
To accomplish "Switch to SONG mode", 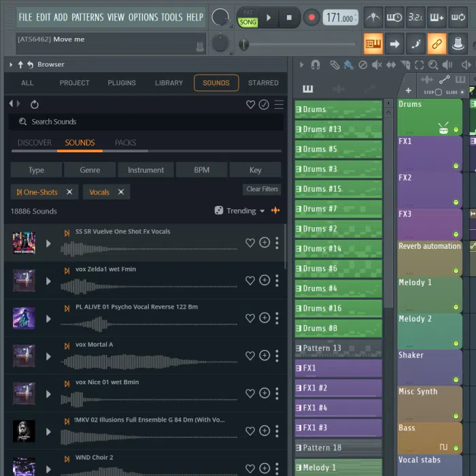I will click(248, 22).
